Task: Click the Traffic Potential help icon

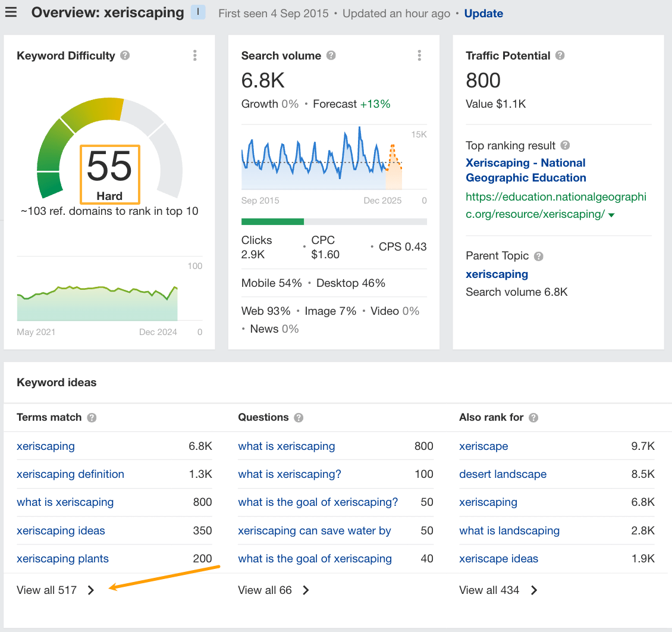Action: coord(560,55)
